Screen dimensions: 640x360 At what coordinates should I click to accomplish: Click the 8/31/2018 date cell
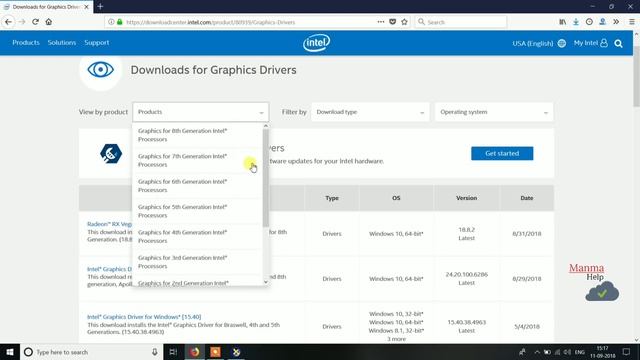pos(527,234)
